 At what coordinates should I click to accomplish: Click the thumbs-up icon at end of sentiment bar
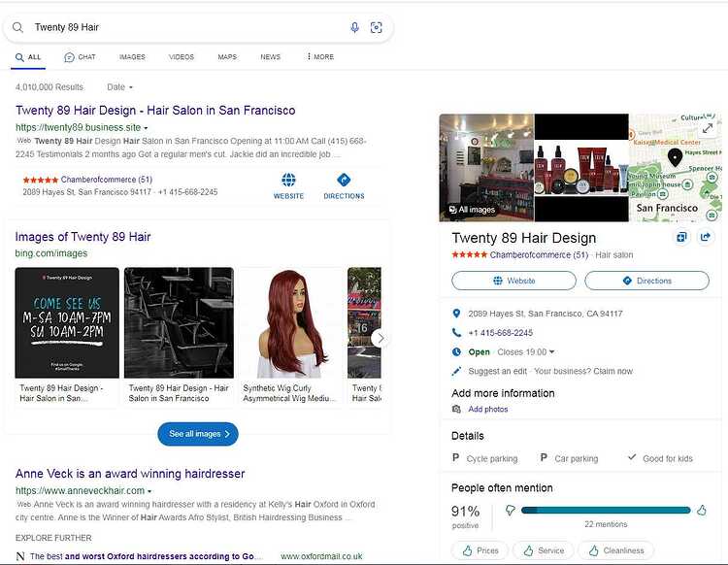point(702,511)
